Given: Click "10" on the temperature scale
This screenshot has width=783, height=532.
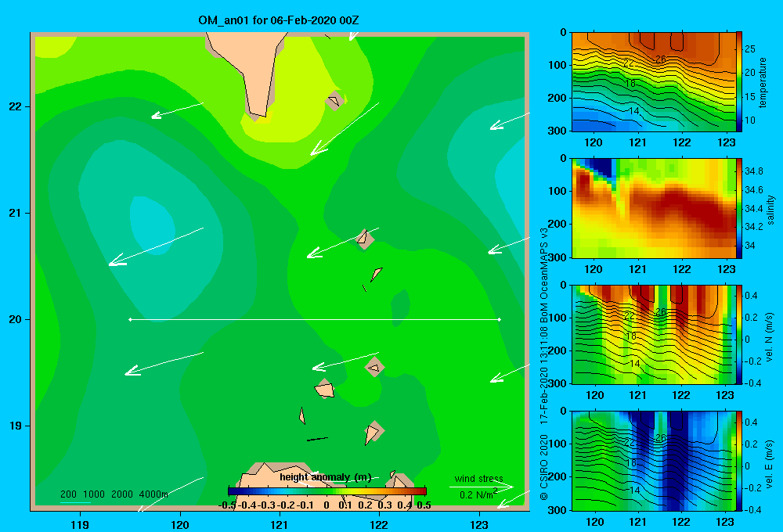Looking at the screenshot, I should (x=750, y=120).
